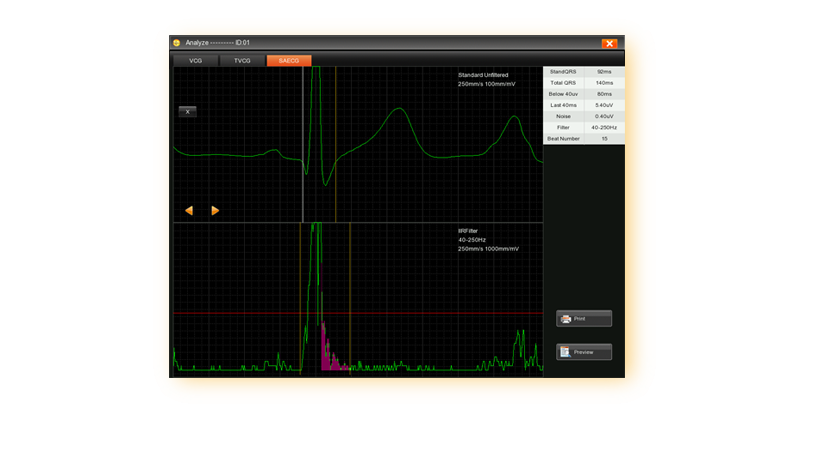Select the Beat Number row
The width and height of the screenshot is (813, 454).
[583, 138]
